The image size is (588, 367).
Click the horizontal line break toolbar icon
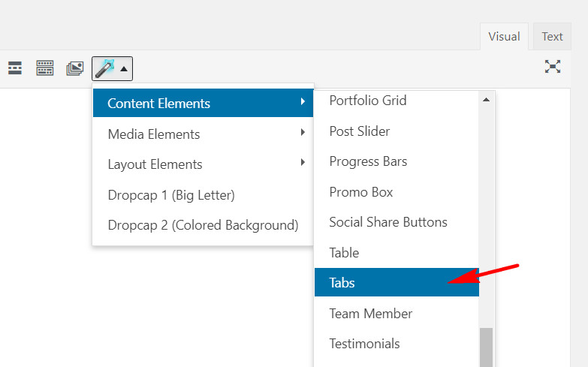(x=15, y=68)
